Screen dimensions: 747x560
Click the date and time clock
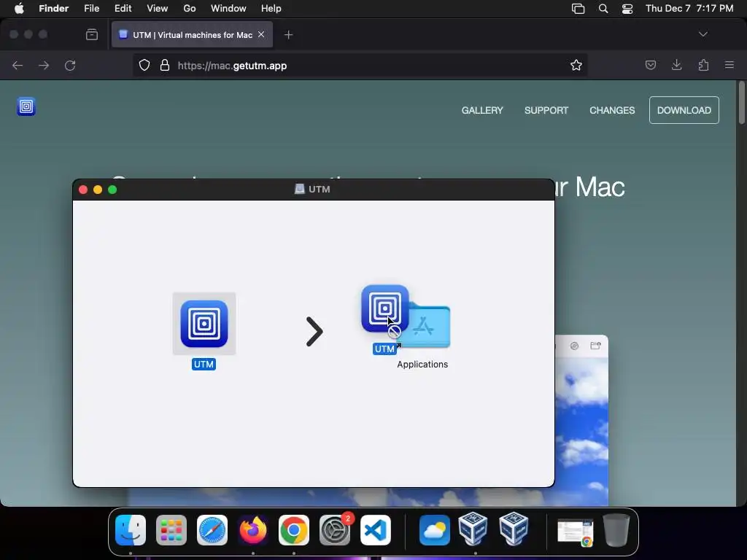click(689, 9)
